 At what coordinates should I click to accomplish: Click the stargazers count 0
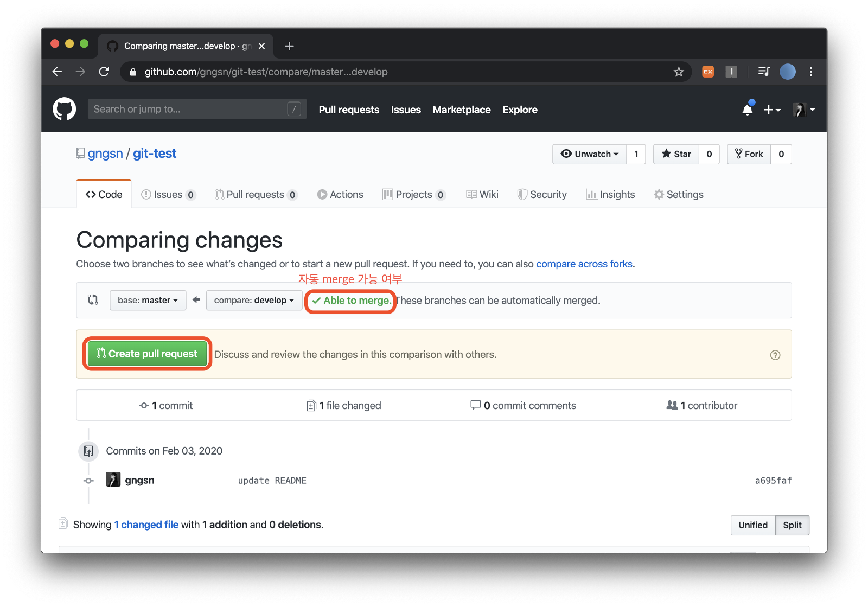coord(709,154)
